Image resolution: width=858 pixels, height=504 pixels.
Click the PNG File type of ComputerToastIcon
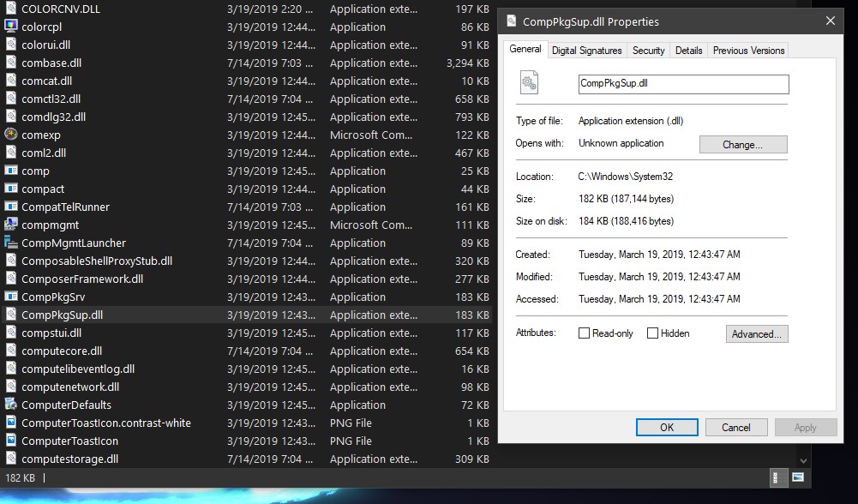click(x=351, y=441)
